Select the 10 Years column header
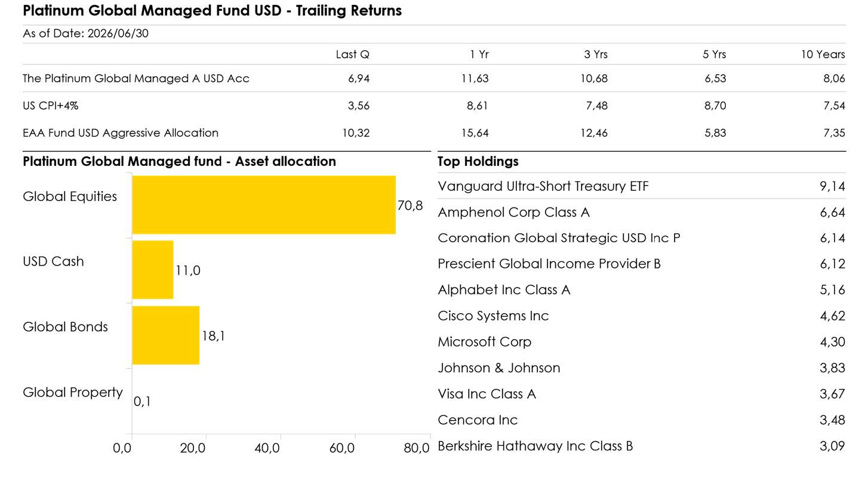This screenshot has height=479, width=868. pos(823,54)
